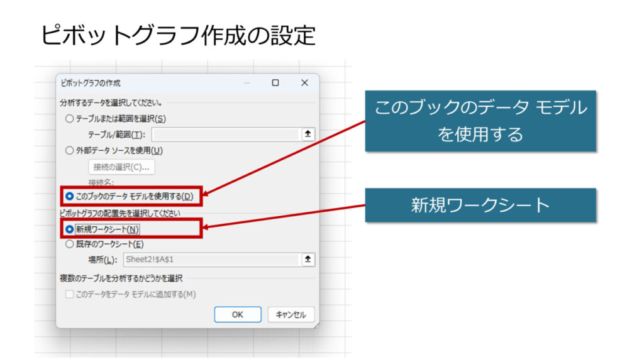
Task: Minimize the ピボットグラフの作成 dialog window
Action: pyautogui.click(x=247, y=83)
